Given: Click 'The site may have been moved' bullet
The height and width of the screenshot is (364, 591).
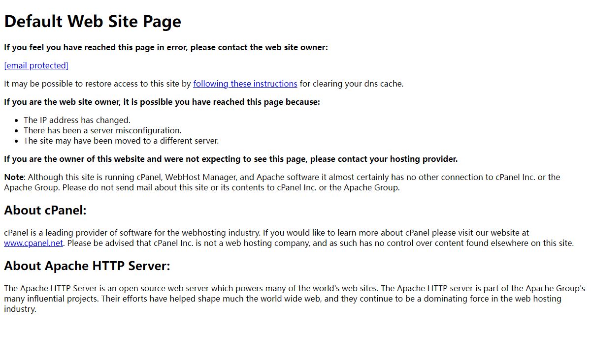Looking at the screenshot, I should [121, 141].
